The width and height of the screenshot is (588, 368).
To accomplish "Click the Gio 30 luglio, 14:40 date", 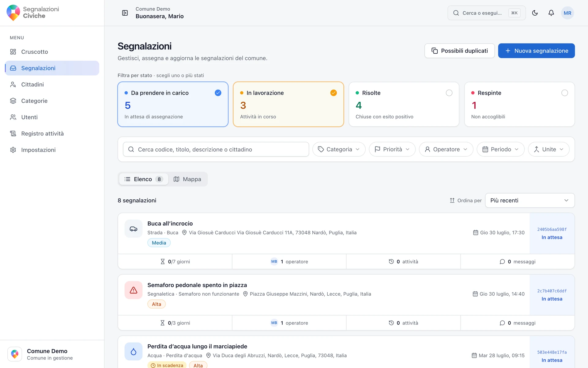I will point(502,294).
